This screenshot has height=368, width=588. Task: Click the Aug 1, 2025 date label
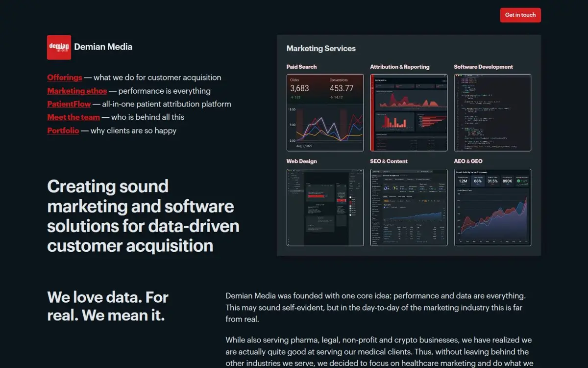(304, 146)
